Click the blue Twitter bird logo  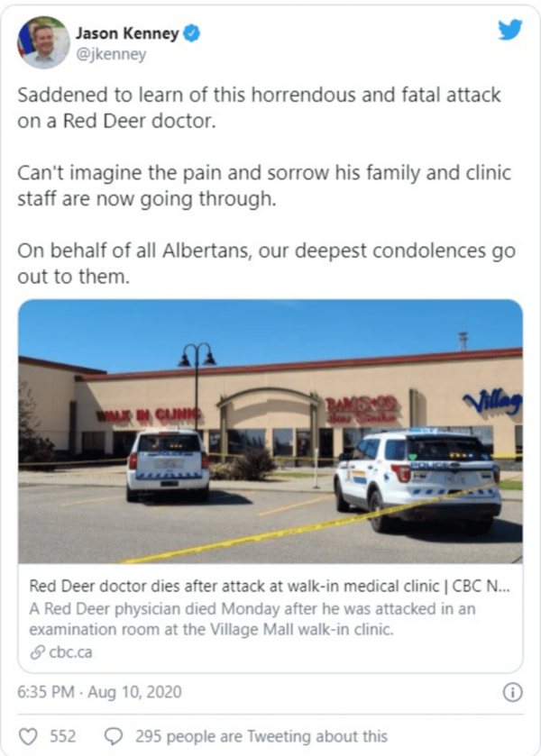510,30
